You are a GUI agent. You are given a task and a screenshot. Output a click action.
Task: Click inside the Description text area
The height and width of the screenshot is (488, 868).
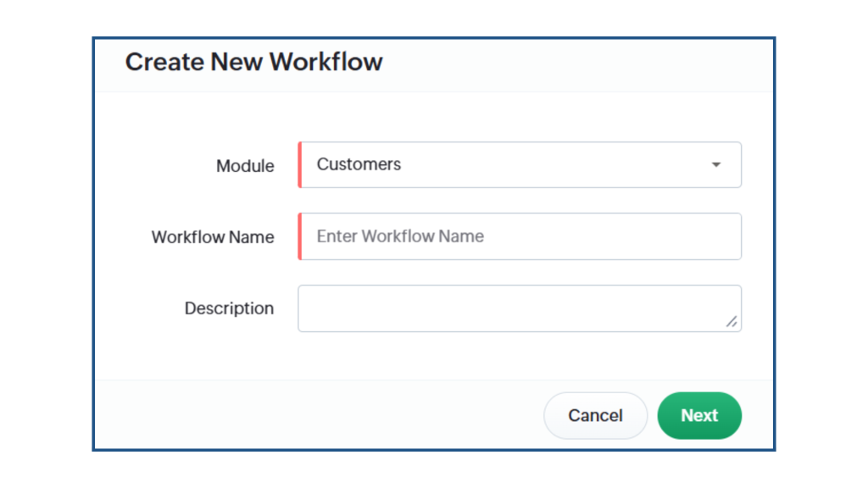(520, 308)
